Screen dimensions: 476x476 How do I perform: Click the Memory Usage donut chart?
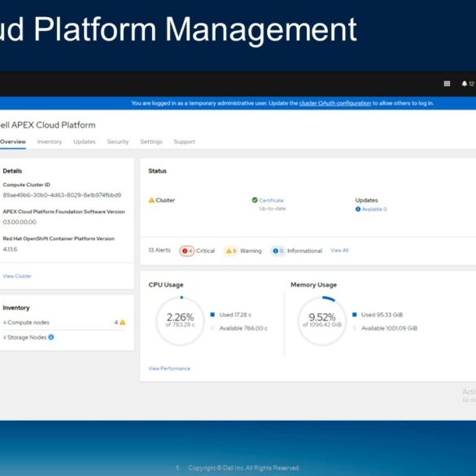(x=321, y=321)
